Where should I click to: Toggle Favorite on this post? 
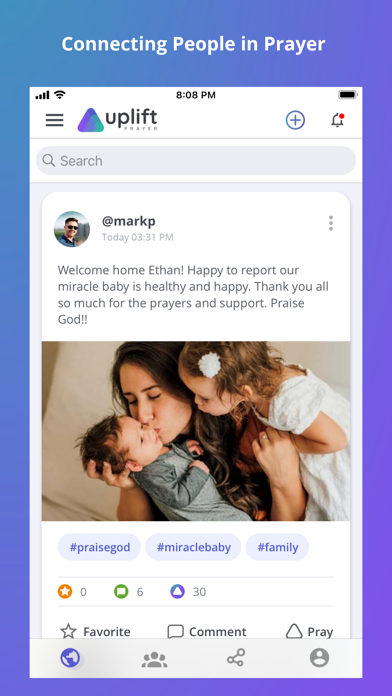95,631
